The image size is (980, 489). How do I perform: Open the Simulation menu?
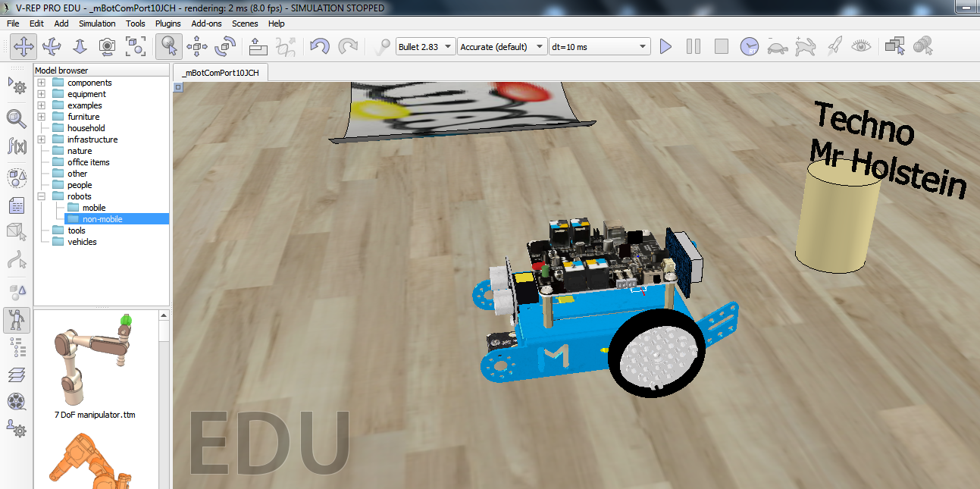(x=97, y=24)
